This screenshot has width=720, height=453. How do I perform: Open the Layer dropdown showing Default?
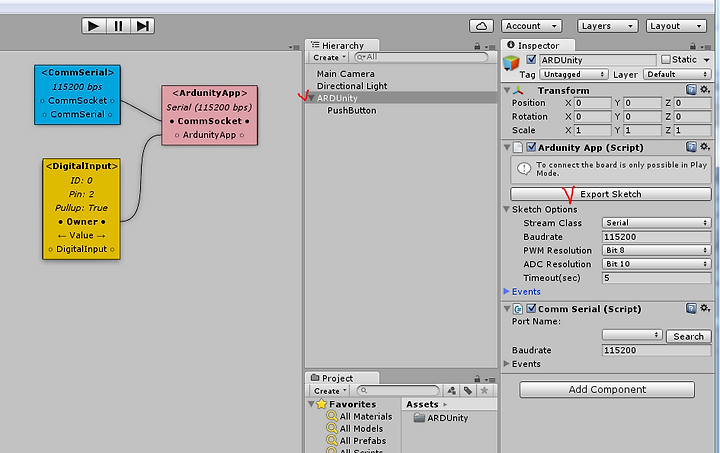pos(677,74)
